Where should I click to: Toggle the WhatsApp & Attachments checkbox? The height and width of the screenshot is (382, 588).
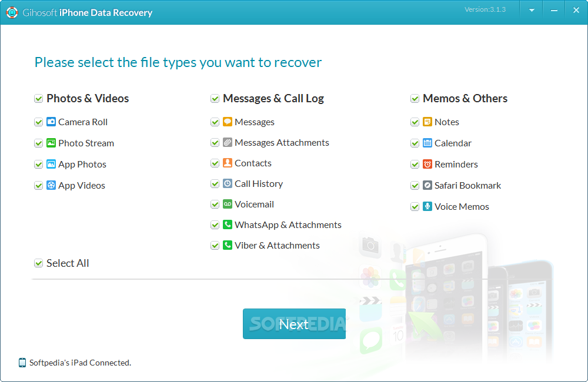coord(215,225)
